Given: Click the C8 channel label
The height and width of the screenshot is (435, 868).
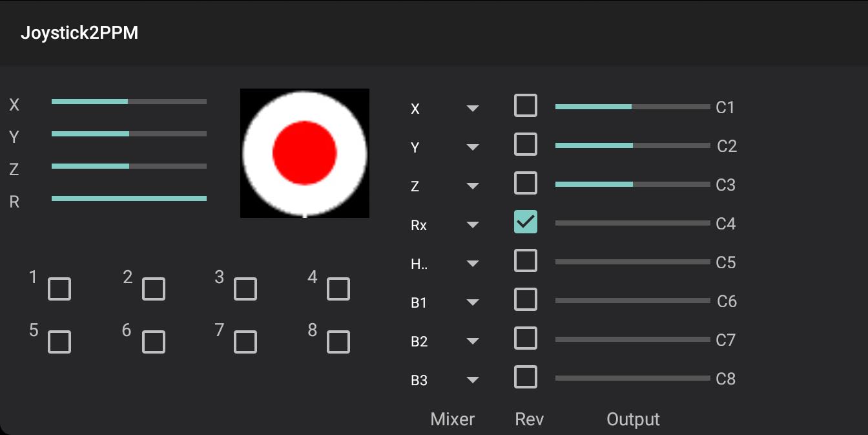Looking at the screenshot, I should coord(726,379).
